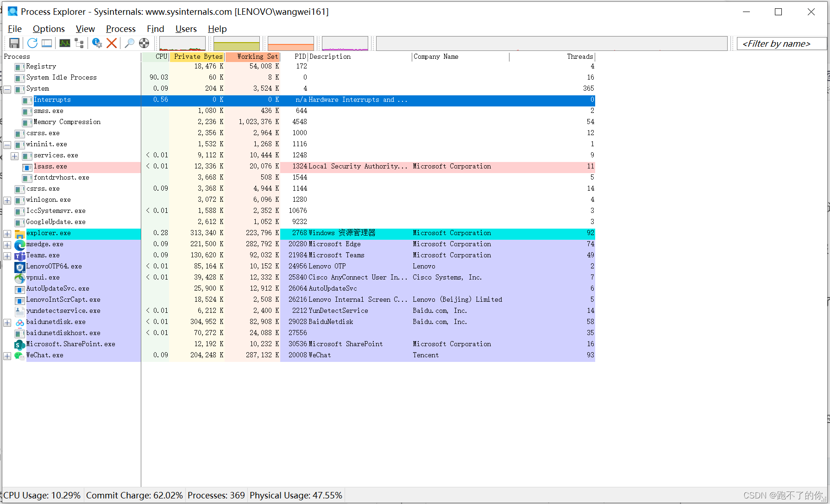The height and width of the screenshot is (504, 830).
Task: Click the Teams.exe icon
Action: coord(19,256)
